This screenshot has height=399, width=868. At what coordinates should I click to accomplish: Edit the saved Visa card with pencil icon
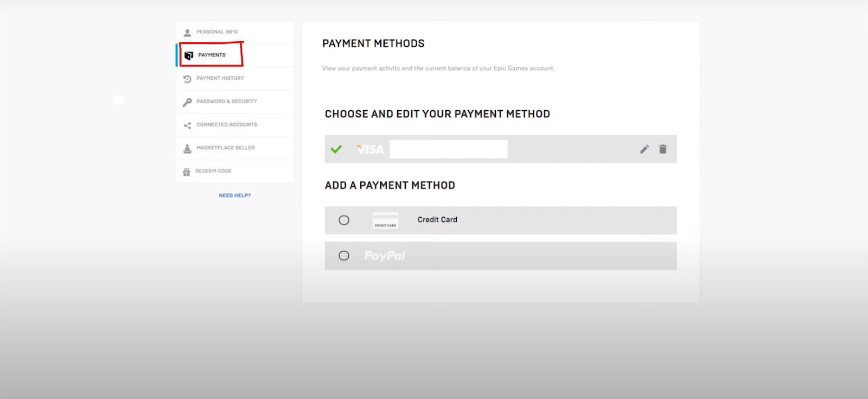[644, 149]
